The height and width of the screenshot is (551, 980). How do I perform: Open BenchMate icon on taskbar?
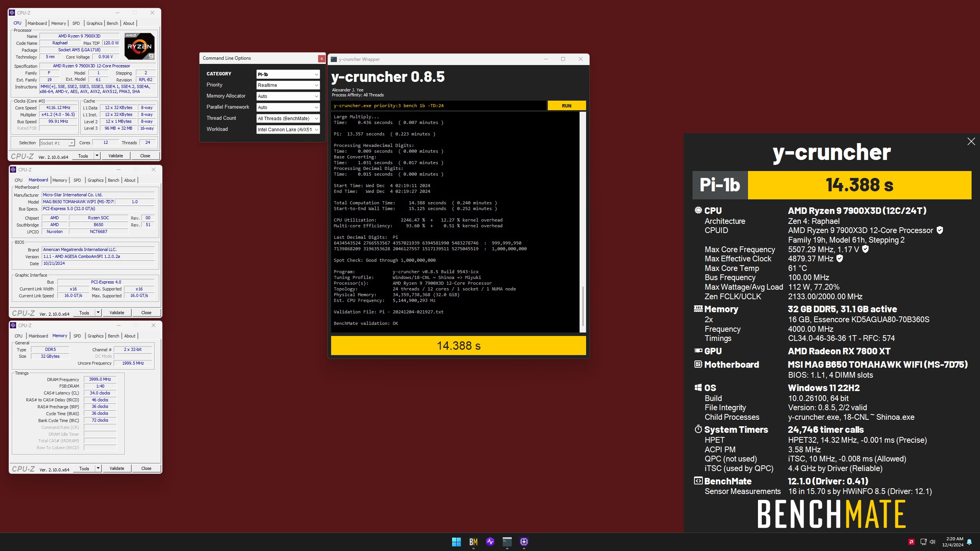click(x=474, y=541)
